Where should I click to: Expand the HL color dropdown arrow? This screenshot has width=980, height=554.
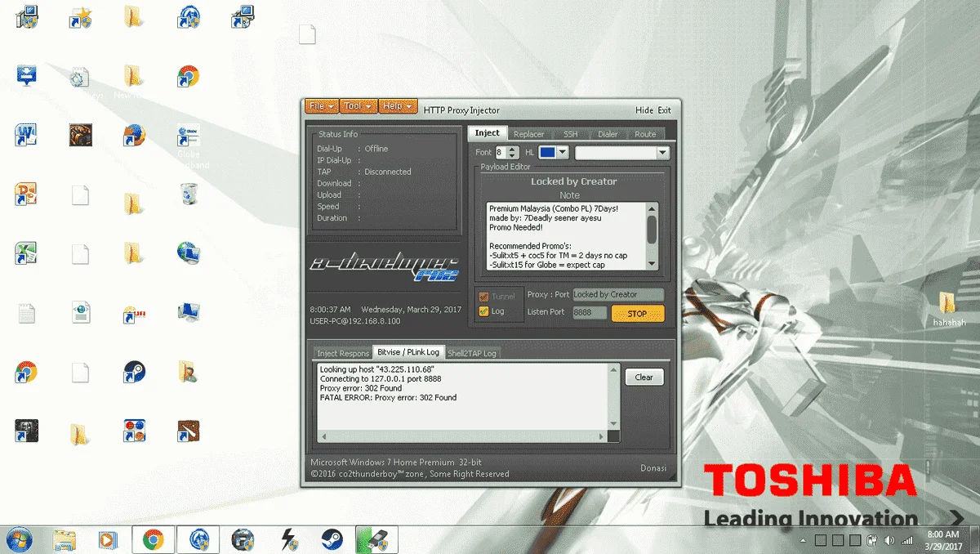coord(563,153)
